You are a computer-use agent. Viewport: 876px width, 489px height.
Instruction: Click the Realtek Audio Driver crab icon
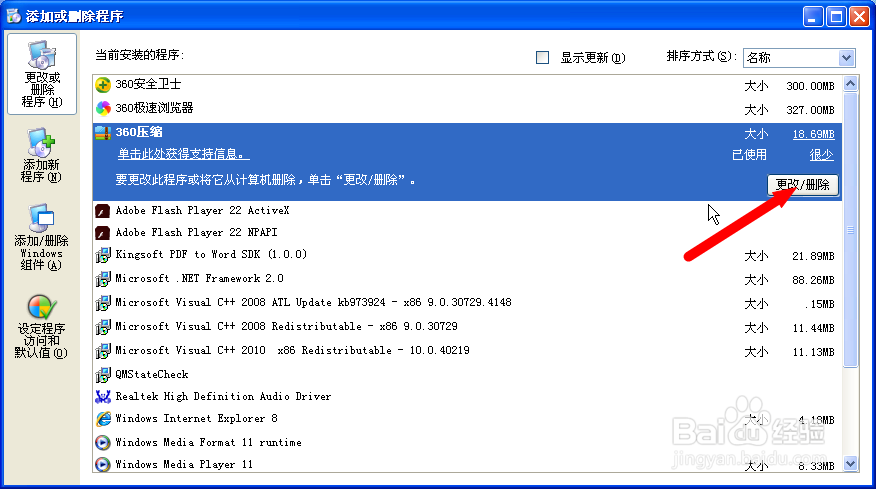pos(103,397)
